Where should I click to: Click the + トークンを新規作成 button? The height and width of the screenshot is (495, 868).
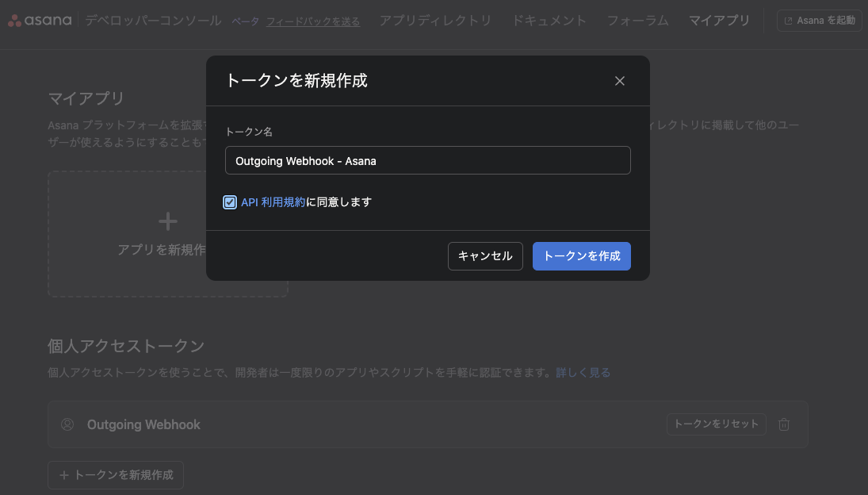tap(116, 475)
